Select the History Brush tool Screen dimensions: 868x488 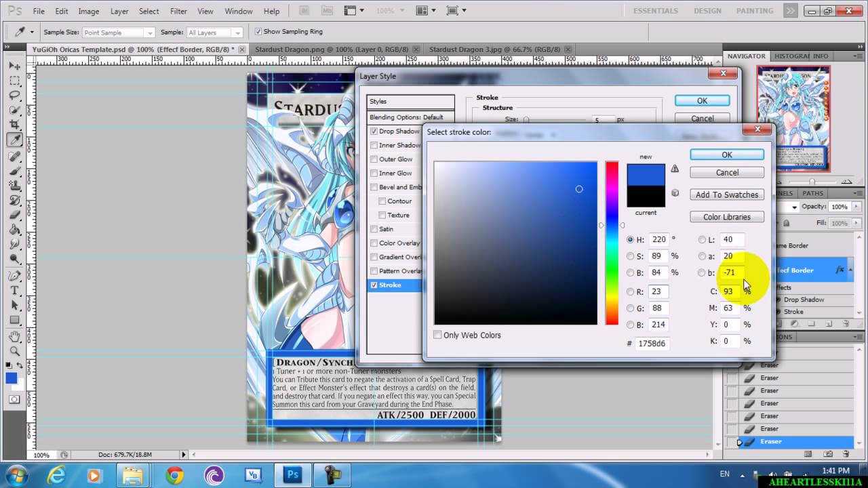14,201
